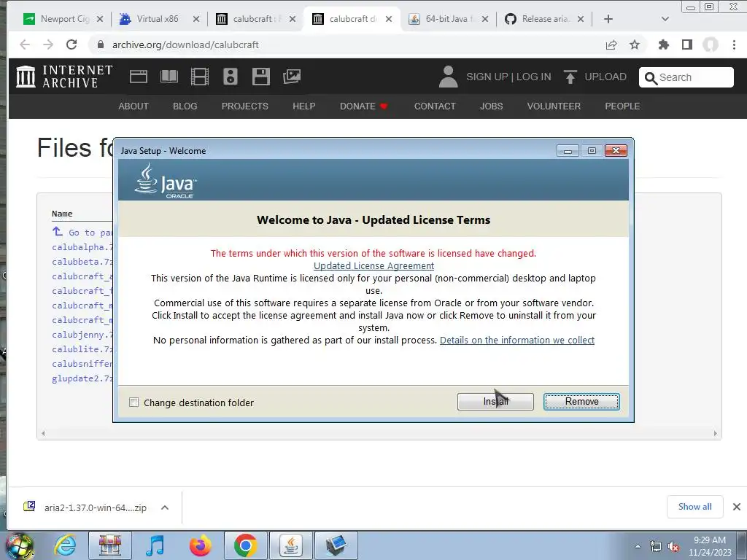Screen dimensions: 747x560
Task: Expand the aria2 download options chevron
Action: [x=165, y=507]
